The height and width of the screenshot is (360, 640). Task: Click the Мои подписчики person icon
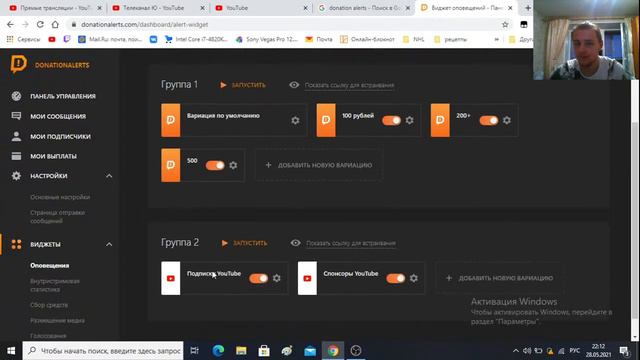16,136
